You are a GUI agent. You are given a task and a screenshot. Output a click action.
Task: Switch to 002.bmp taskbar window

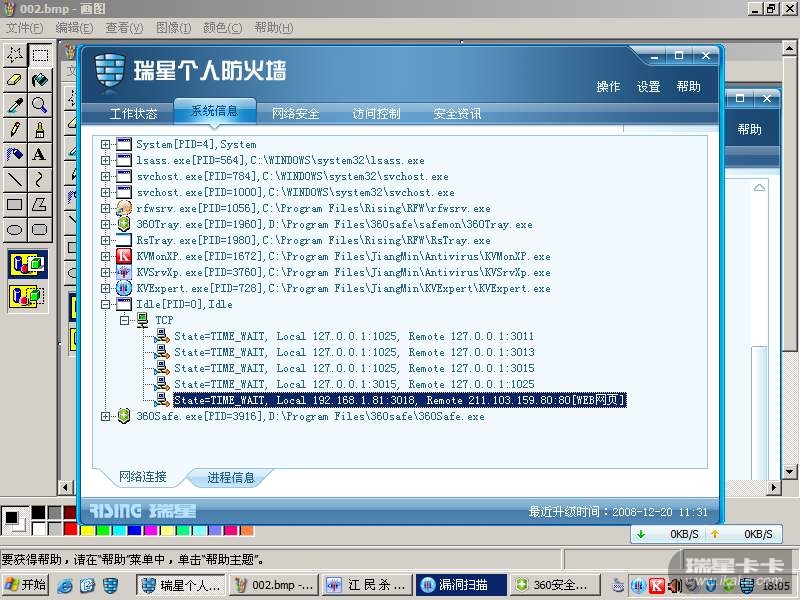(x=274, y=585)
